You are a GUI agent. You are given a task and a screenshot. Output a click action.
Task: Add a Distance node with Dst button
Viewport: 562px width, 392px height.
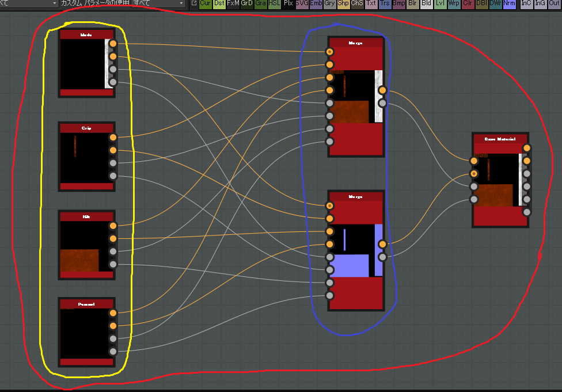[x=219, y=3]
